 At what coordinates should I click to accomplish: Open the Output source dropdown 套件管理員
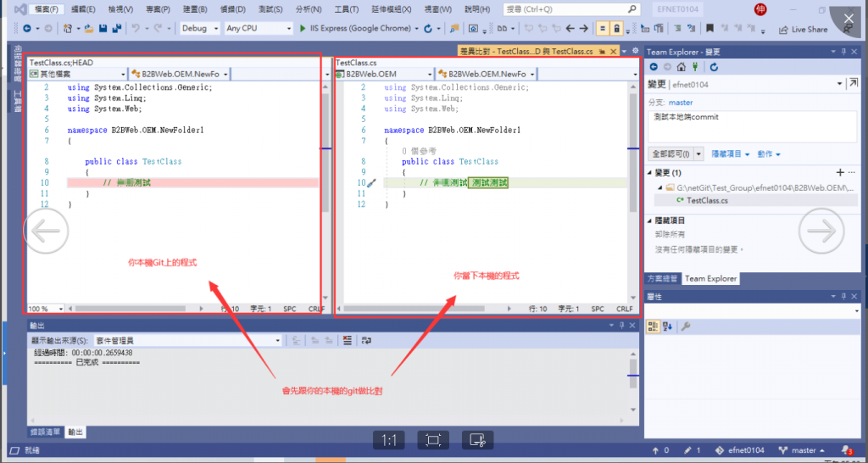(187, 341)
